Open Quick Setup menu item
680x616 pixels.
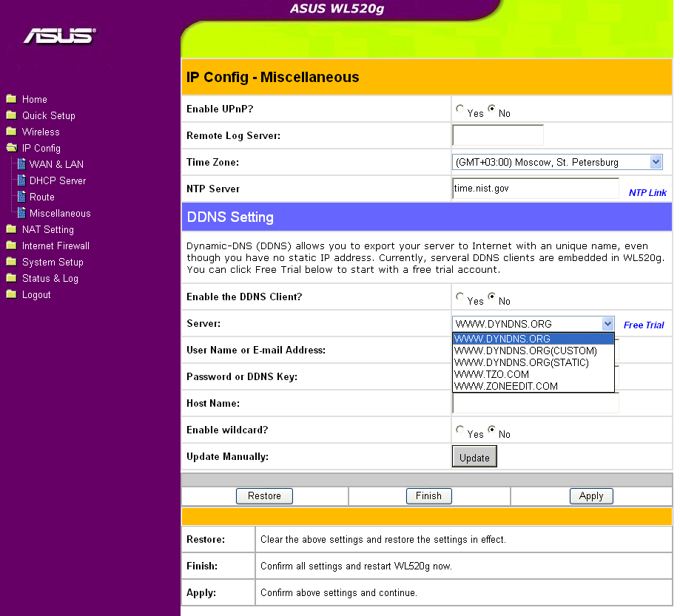(x=49, y=116)
